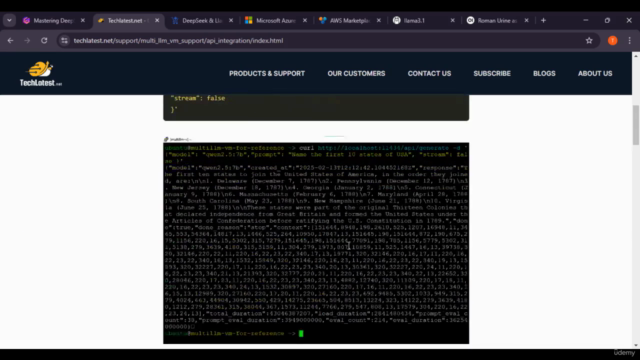The image size is (640, 360).
Task: Open the browser profile avatar
Action: [613, 40]
